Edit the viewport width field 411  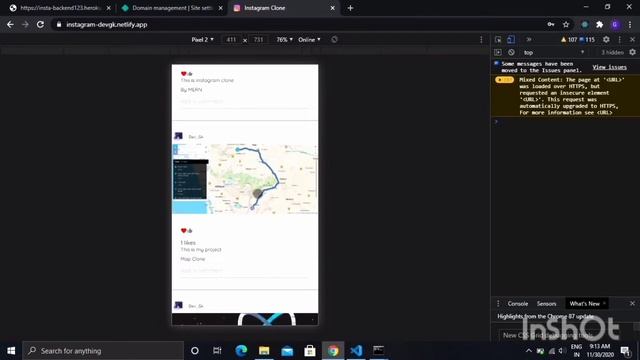pyautogui.click(x=231, y=40)
